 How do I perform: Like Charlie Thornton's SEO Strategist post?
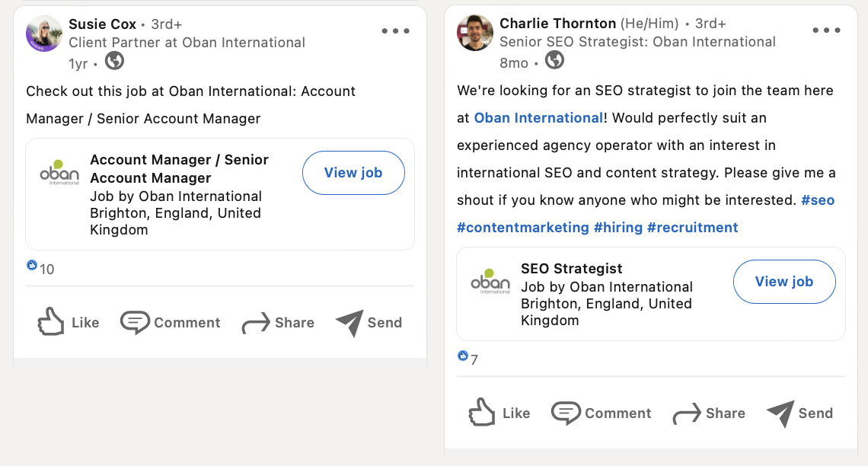pos(499,413)
